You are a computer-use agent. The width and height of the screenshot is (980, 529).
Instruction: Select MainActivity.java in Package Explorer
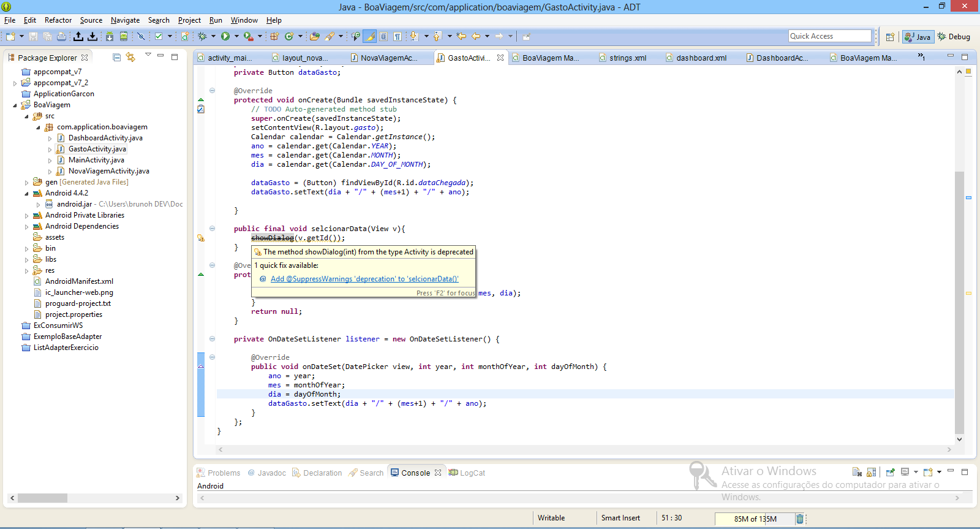point(96,160)
